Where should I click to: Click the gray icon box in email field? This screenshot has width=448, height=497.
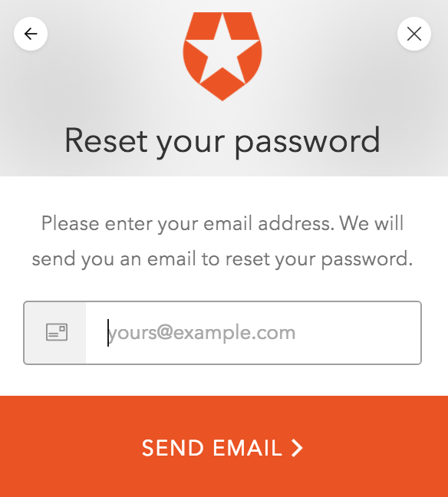point(55,333)
